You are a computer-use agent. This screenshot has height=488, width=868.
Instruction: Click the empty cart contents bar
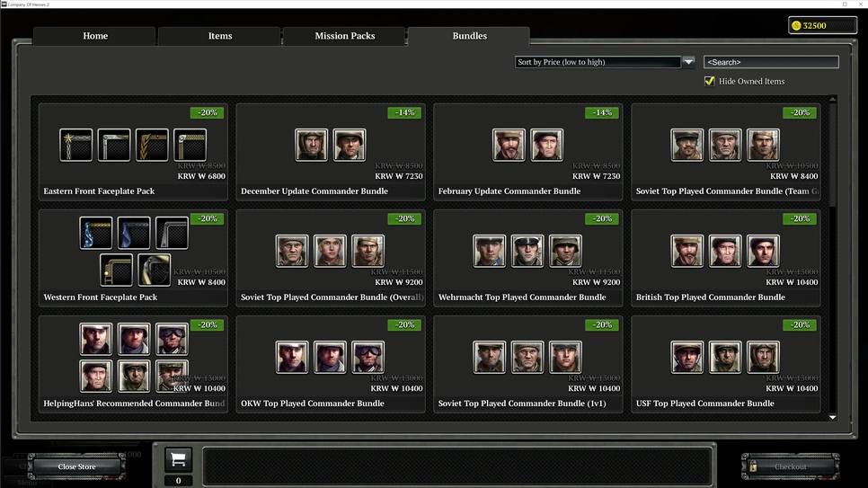tap(456, 466)
